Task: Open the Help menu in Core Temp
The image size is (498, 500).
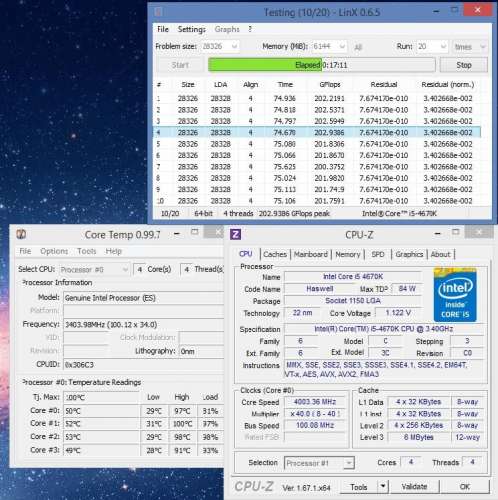Action: (x=114, y=251)
